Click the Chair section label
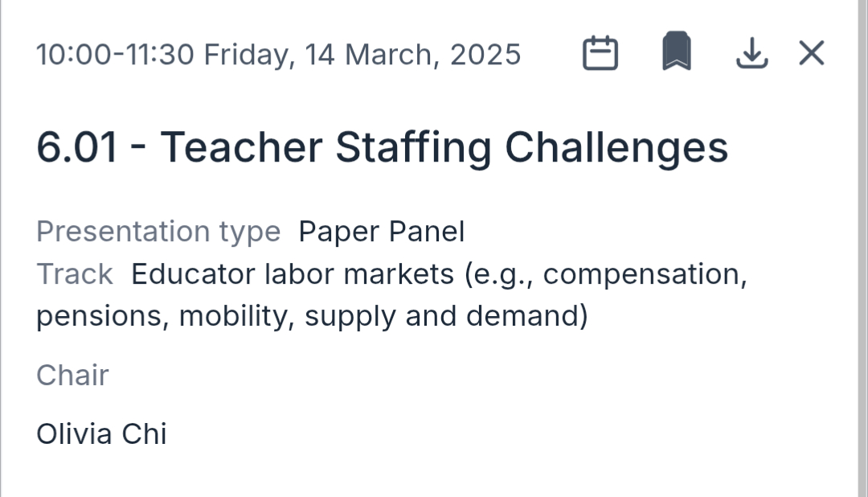 coord(72,375)
